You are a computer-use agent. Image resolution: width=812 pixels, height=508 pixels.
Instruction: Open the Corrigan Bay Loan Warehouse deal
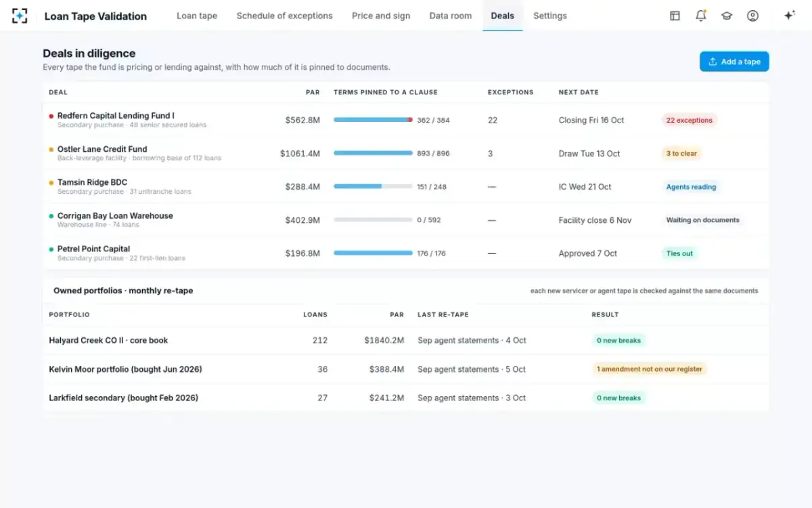[115, 215]
